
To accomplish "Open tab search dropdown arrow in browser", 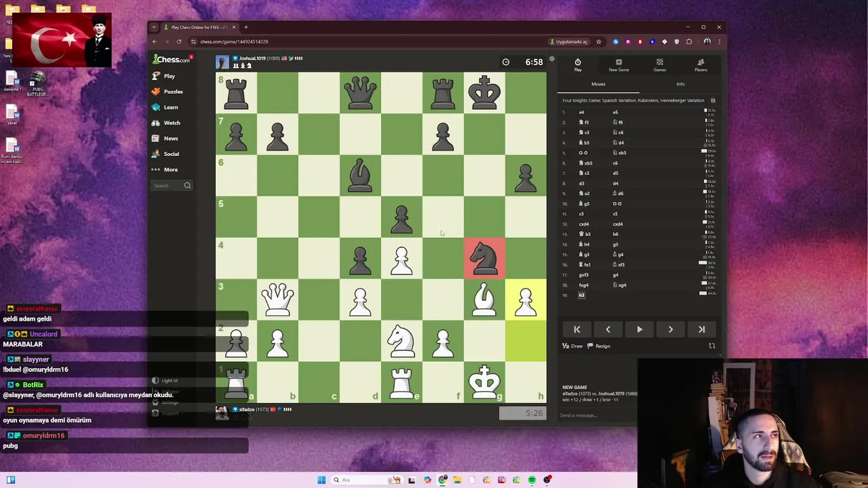I will [154, 27].
